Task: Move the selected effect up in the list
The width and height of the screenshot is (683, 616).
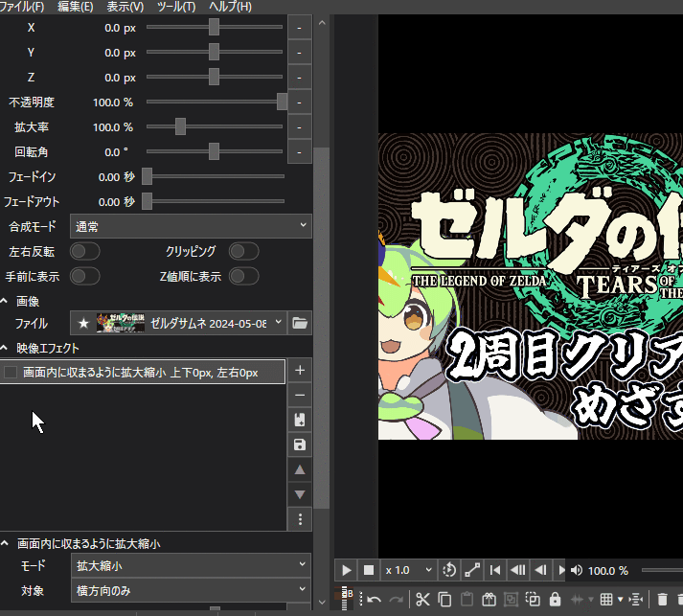Action: [x=300, y=469]
